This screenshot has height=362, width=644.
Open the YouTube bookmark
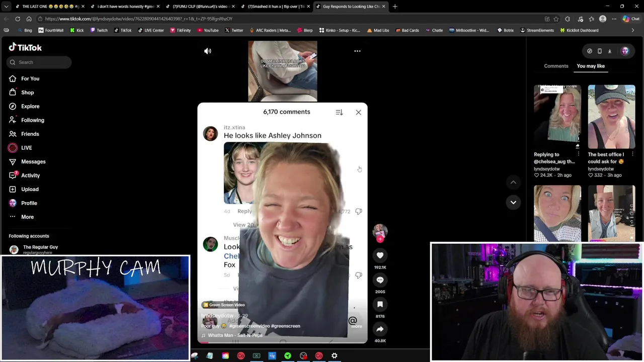[208, 30]
